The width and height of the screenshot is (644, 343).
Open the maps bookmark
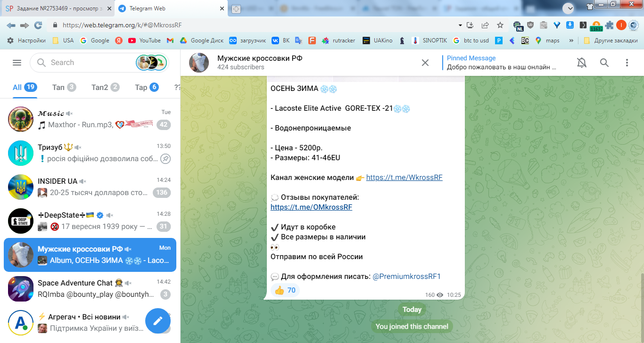pos(547,41)
